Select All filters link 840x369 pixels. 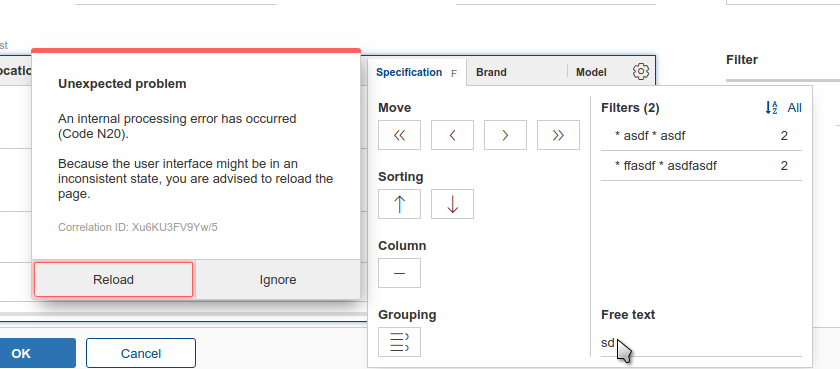pos(794,108)
